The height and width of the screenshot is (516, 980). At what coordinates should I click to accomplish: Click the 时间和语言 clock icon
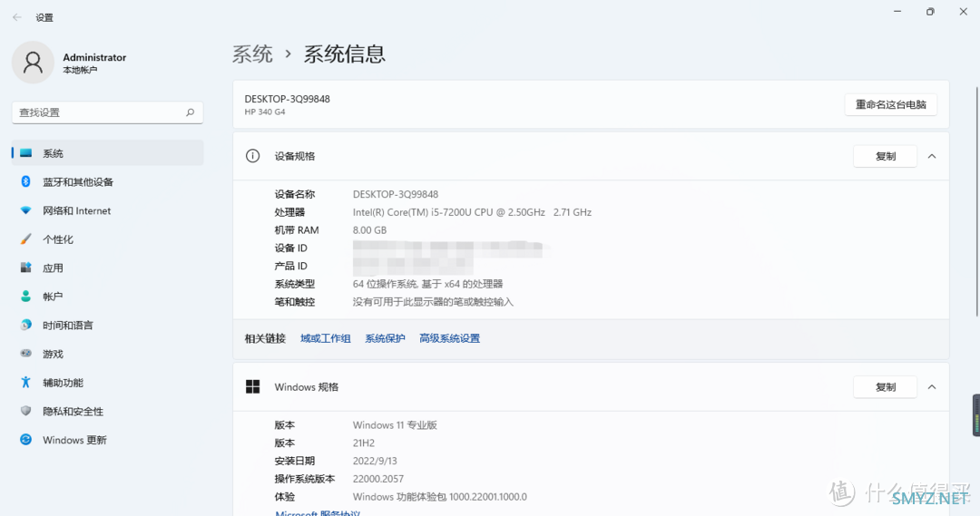coord(25,325)
